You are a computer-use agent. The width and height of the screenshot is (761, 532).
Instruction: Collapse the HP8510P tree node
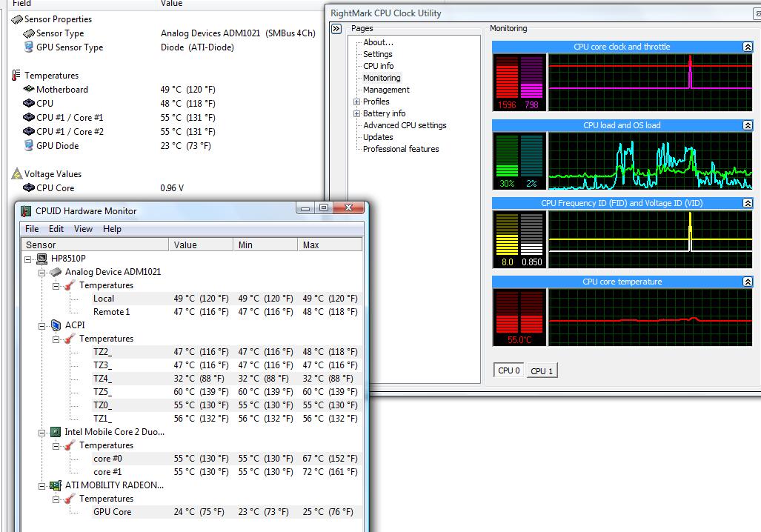tap(28, 259)
